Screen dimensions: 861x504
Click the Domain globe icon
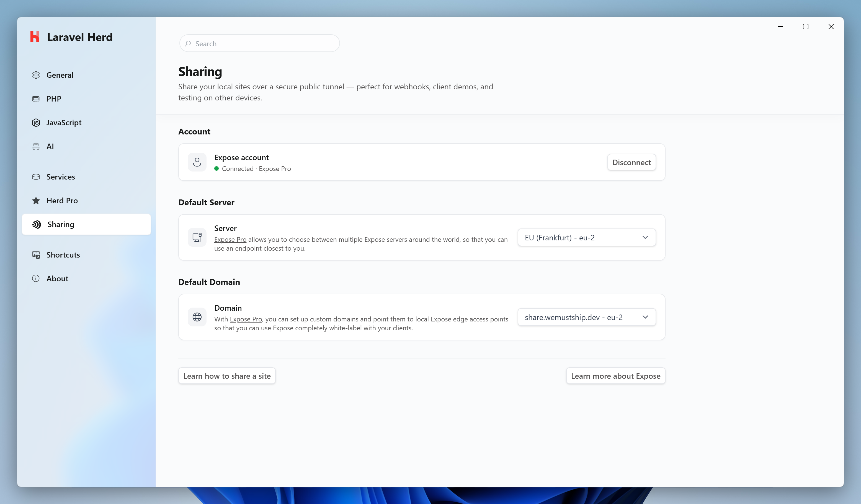(x=197, y=317)
